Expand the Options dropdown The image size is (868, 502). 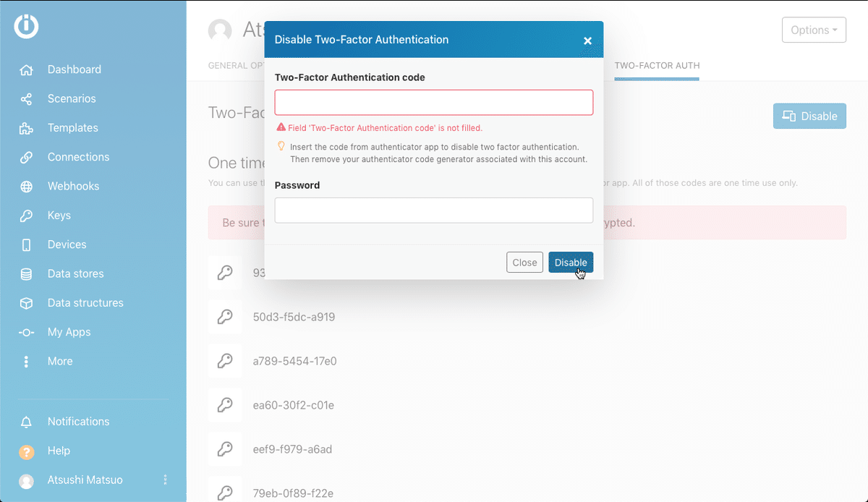tap(814, 30)
